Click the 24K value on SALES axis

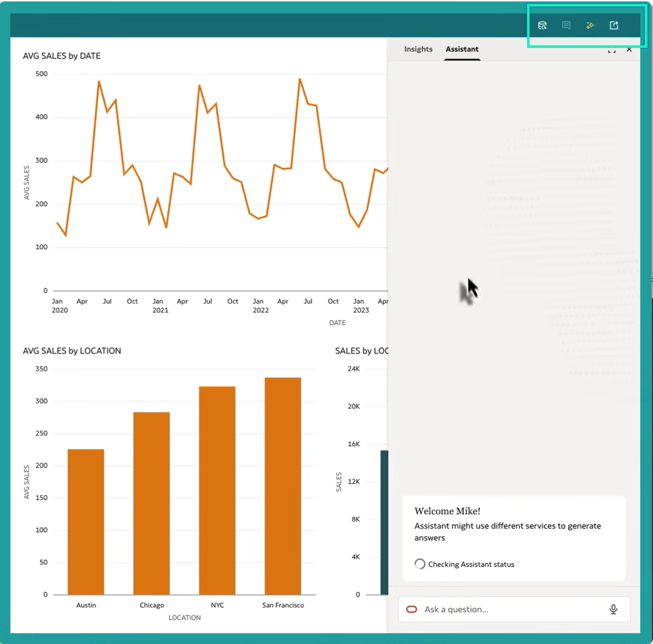354,369
